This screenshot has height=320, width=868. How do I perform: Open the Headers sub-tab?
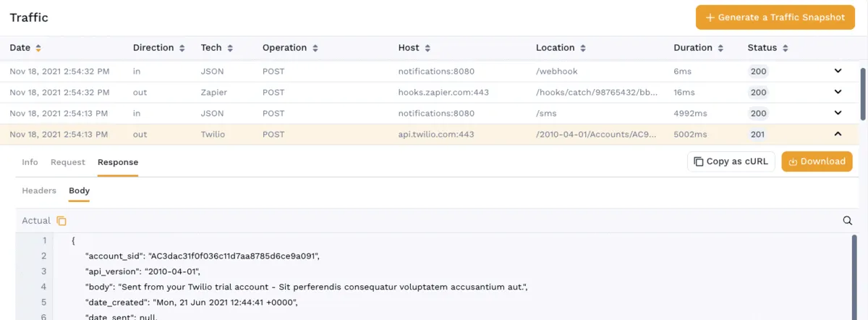click(x=39, y=190)
